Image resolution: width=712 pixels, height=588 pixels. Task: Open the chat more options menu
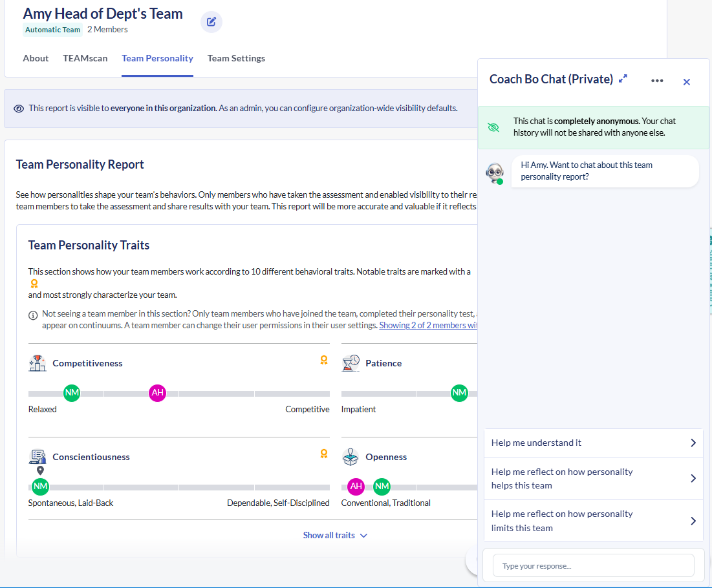(x=657, y=81)
